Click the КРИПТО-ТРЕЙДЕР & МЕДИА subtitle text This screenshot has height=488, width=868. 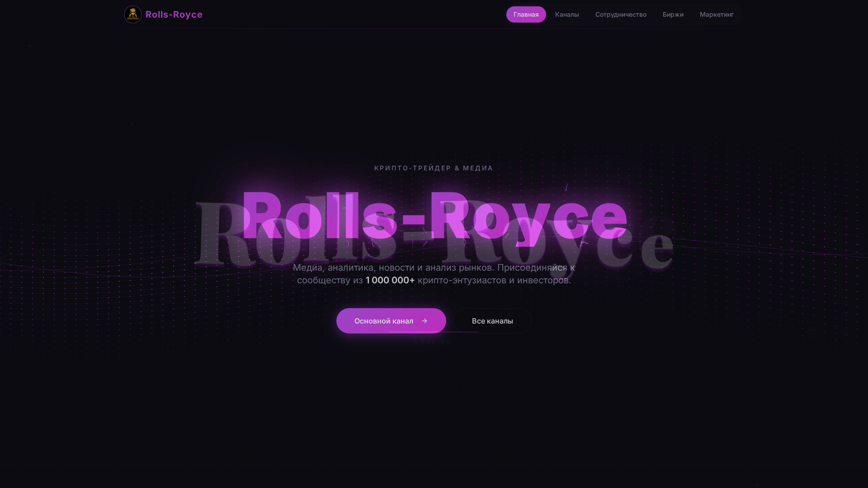pos(434,168)
